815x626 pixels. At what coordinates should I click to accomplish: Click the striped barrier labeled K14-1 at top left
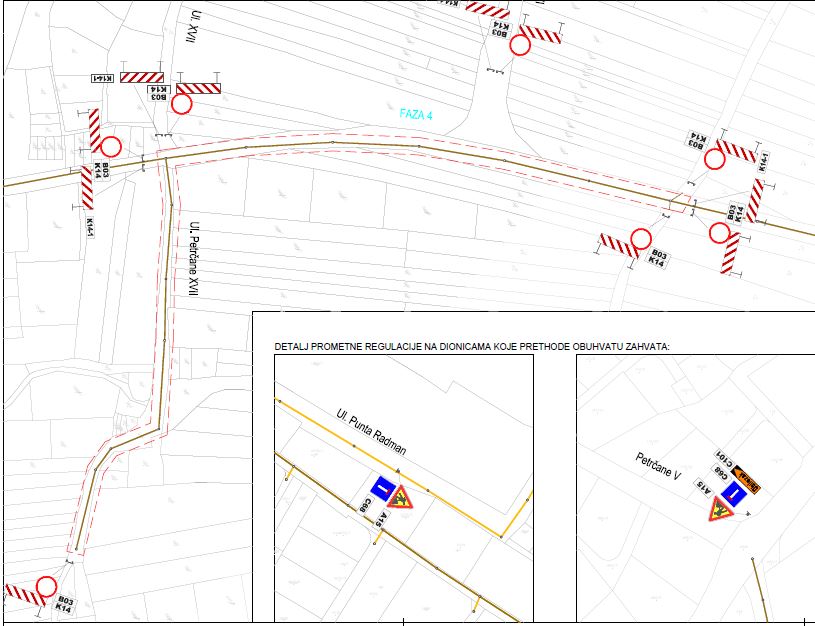[x=142, y=77]
